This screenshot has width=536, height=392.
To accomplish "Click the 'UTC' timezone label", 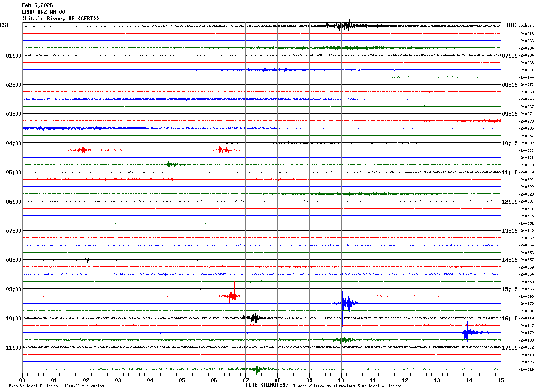I will point(512,25).
